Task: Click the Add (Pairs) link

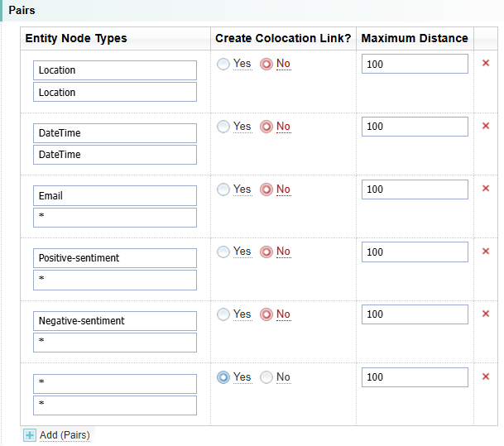Action: click(65, 435)
